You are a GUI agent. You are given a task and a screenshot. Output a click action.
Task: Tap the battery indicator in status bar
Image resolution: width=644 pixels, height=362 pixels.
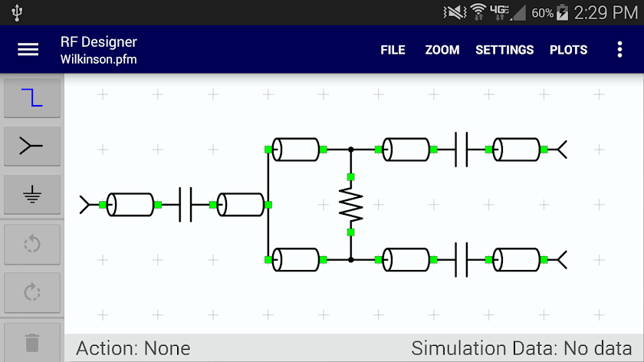(x=562, y=13)
